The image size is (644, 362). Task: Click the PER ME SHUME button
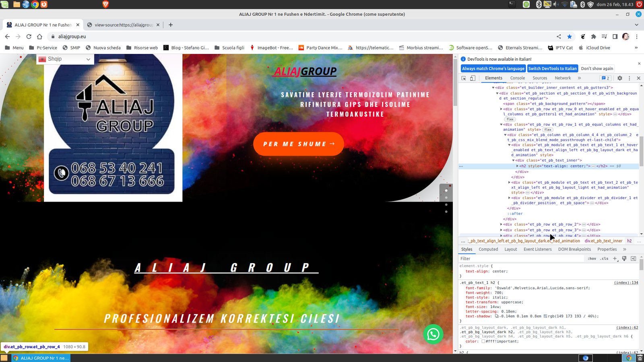pos(298,144)
